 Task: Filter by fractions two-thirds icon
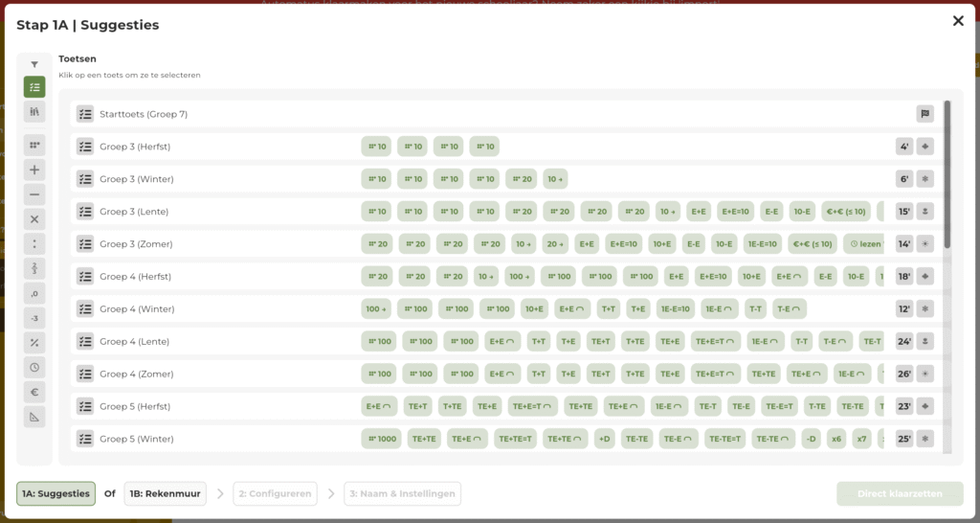click(34, 268)
